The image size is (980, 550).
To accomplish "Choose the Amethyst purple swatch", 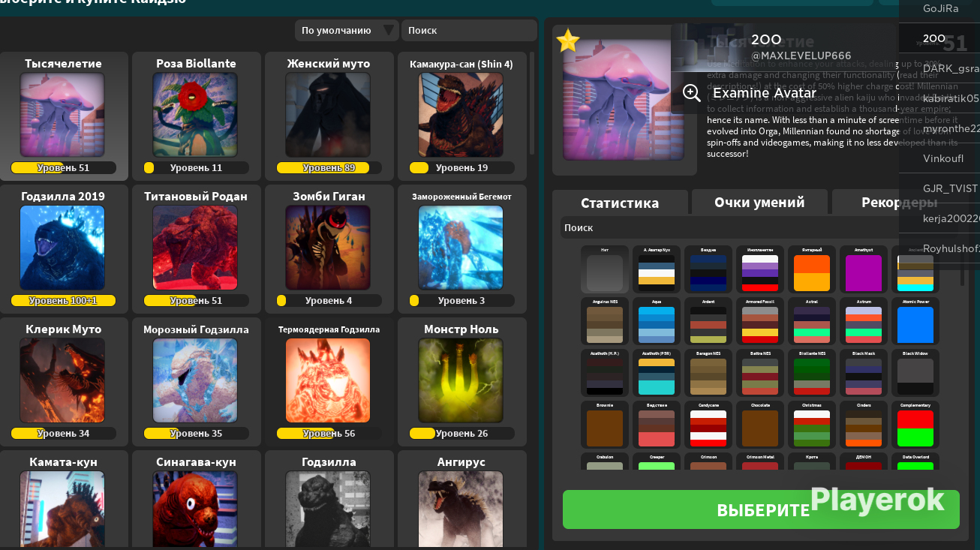I will pos(864,269).
